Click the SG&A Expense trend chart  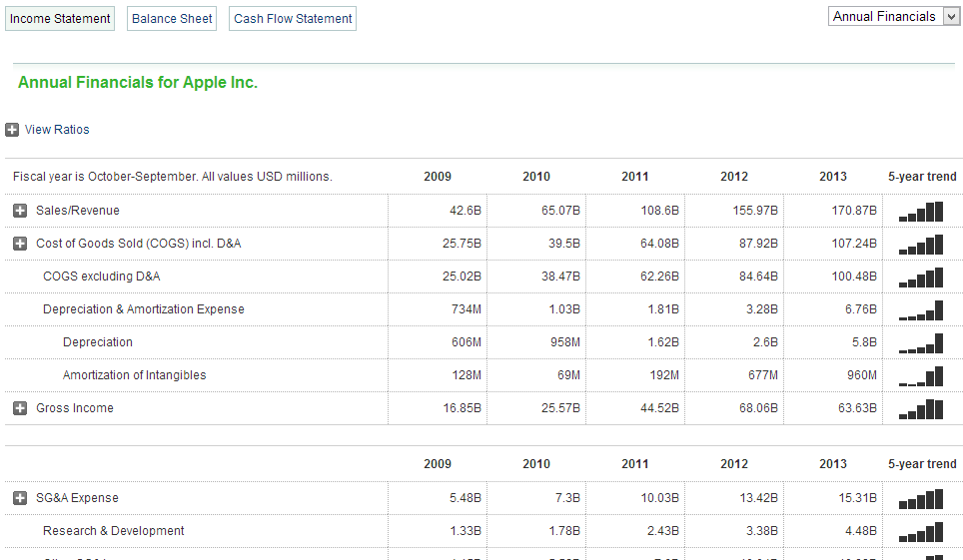point(920,498)
